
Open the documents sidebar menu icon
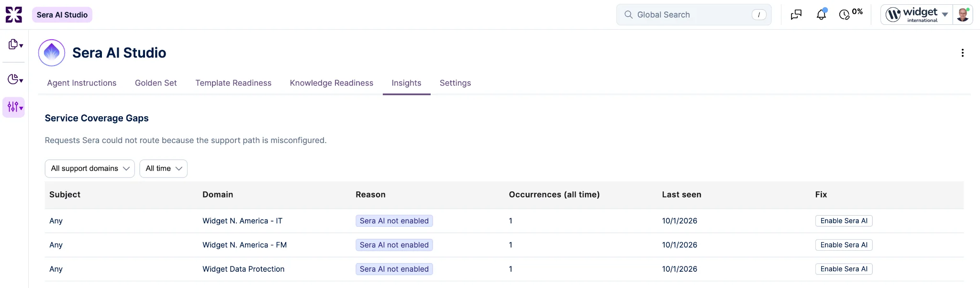tap(15, 44)
